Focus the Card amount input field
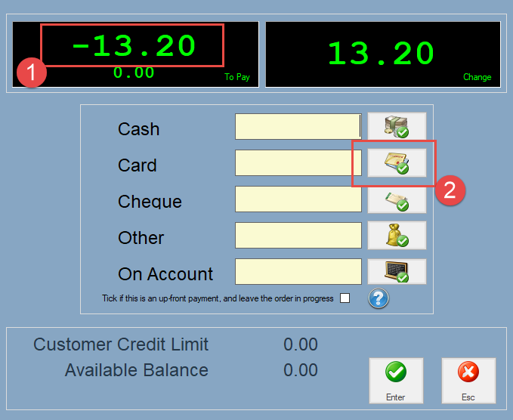Screen dimensions: 513x420 pyautogui.click(x=298, y=163)
